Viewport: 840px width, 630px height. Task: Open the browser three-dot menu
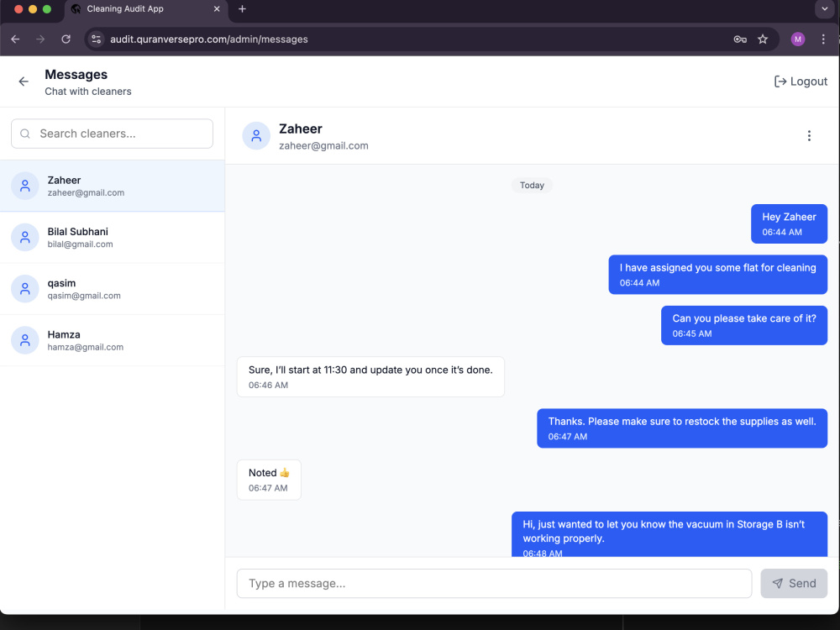tap(823, 39)
